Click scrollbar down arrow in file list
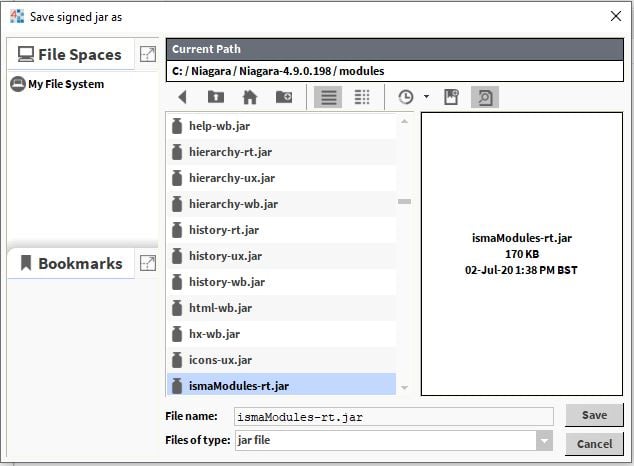634x466 pixels. 404,388
